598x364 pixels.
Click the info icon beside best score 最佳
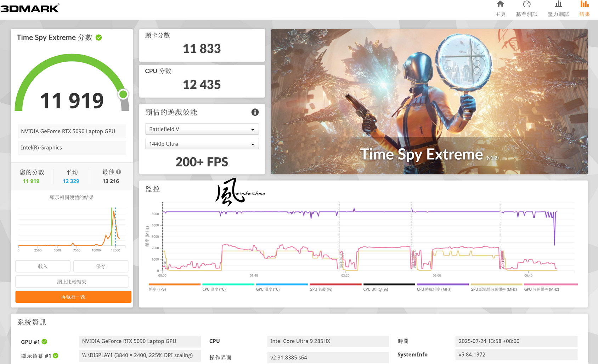[x=119, y=172]
